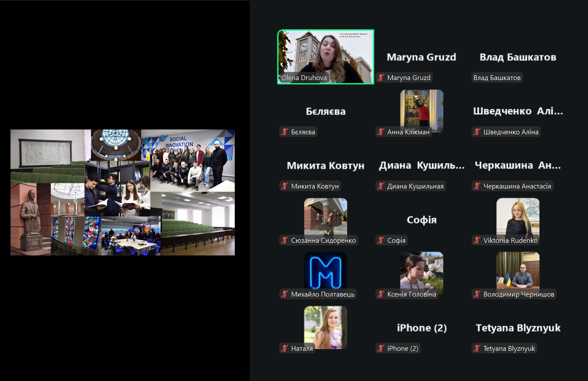Click muted mic icon beside Tetyana Blyznyuk
The height and width of the screenshot is (381, 588).
(477, 349)
